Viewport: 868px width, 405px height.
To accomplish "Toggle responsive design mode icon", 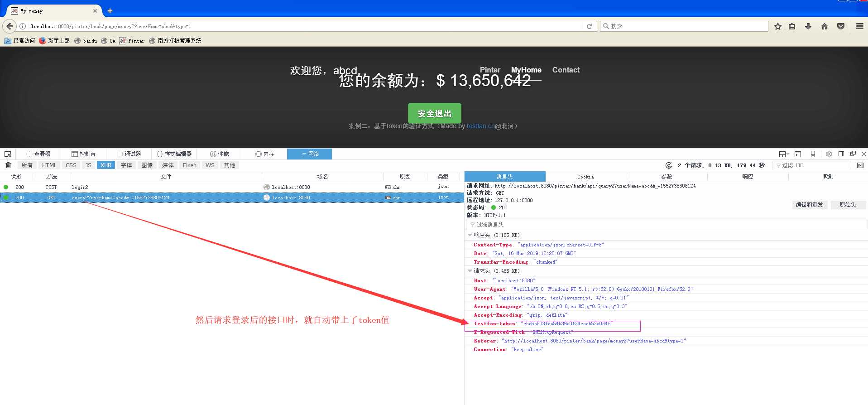I will (x=813, y=154).
